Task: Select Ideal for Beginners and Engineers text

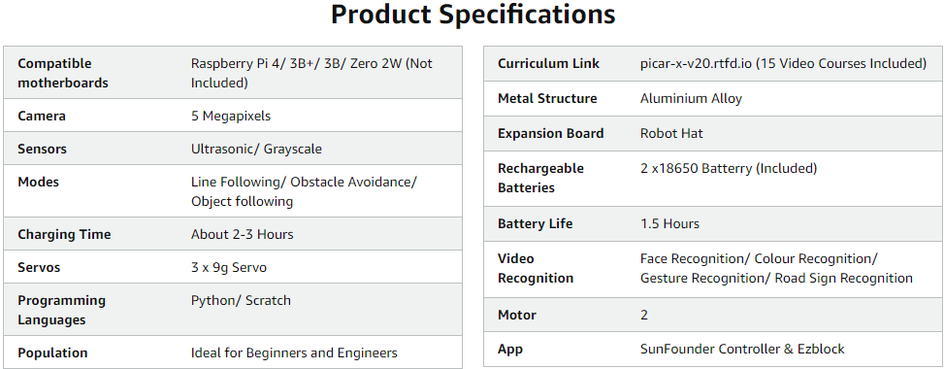Action: 294,353
